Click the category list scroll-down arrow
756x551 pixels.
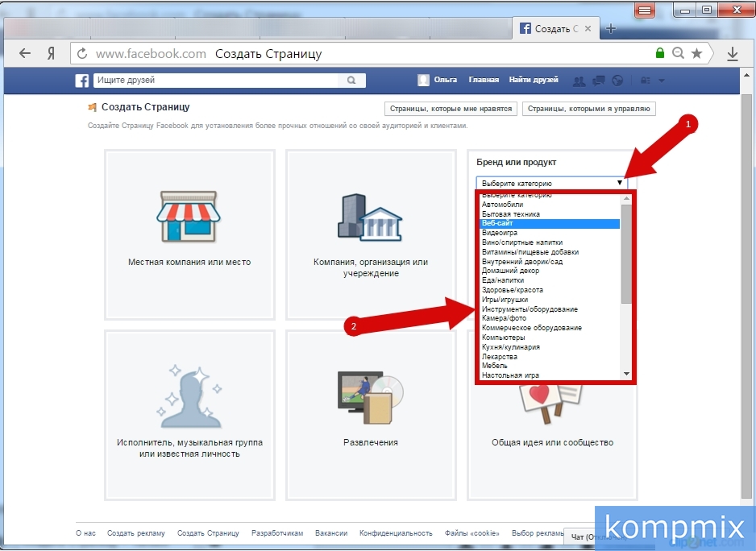[x=626, y=374]
